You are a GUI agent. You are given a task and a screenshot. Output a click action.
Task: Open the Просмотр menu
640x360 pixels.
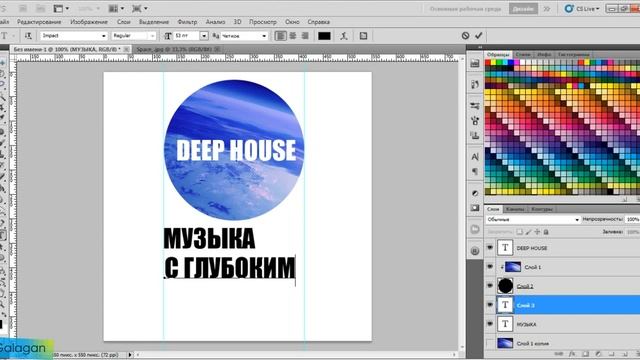[x=263, y=22]
